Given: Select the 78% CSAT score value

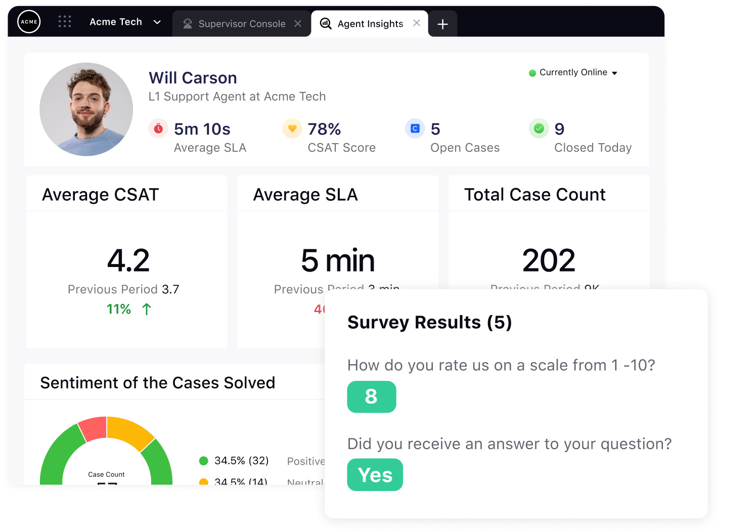Looking at the screenshot, I should coord(325,129).
